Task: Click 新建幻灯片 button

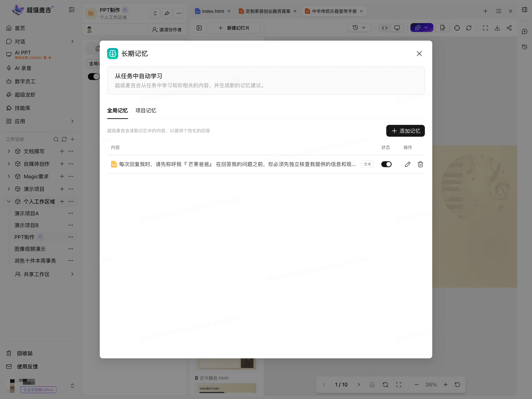Action: 234,28
